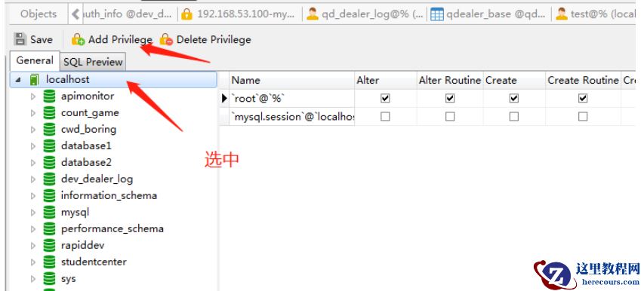The image size is (644, 291).
Task: Expand the sys database node
Action: [33, 279]
